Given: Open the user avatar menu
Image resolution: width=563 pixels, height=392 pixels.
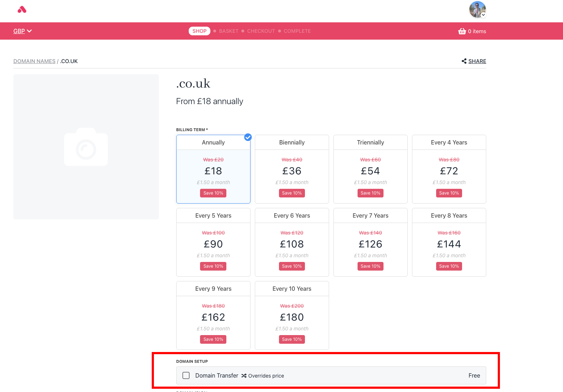Looking at the screenshot, I should coord(478,10).
